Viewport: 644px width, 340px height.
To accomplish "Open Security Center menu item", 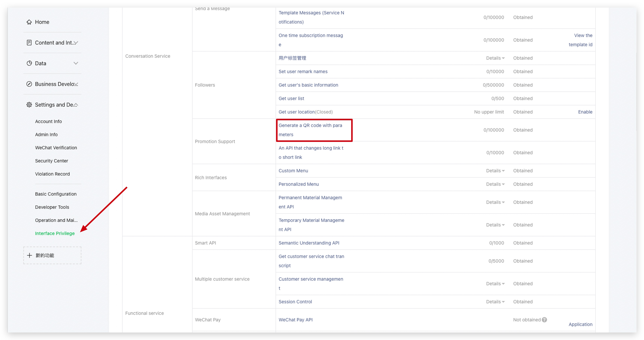I will (51, 161).
